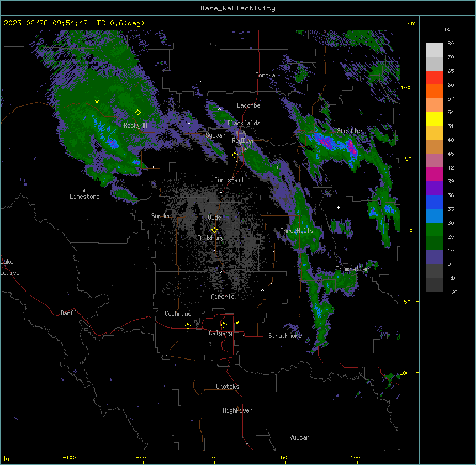Click the Ponoka label
Screen dimensions: 476x465
click(265, 75)
